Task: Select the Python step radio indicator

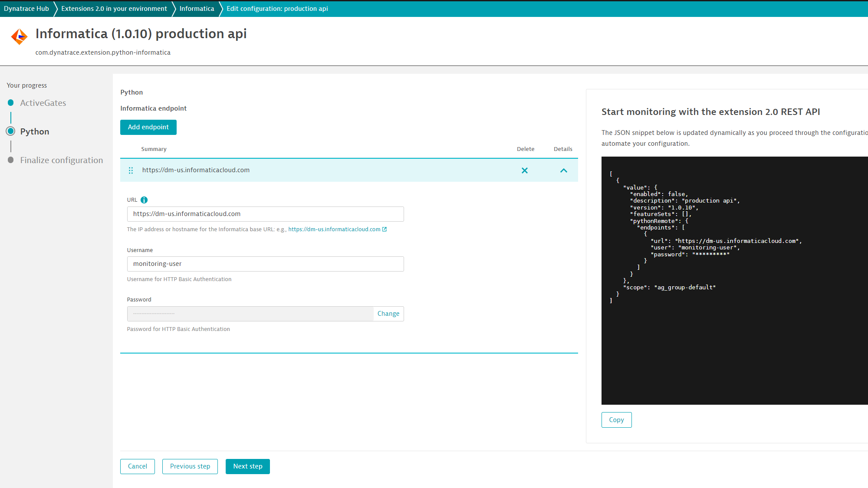Action: click(10, 131)
